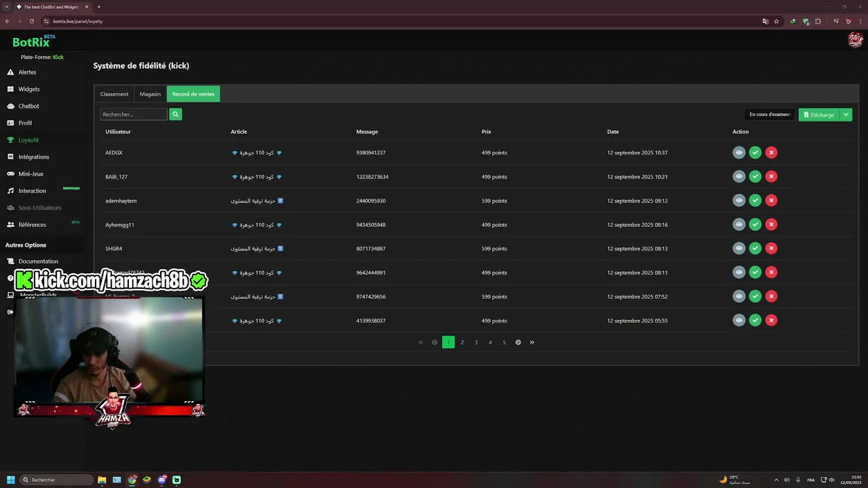This screenshot has width=868, height=488.
Task: Click the FRA language indicator
Action: [811, 480]
